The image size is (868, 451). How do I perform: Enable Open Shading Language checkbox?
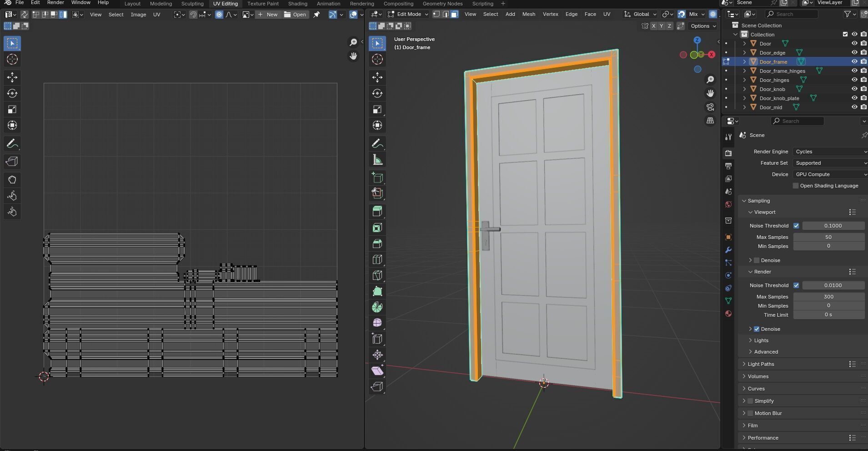click(x=796, y=186)
